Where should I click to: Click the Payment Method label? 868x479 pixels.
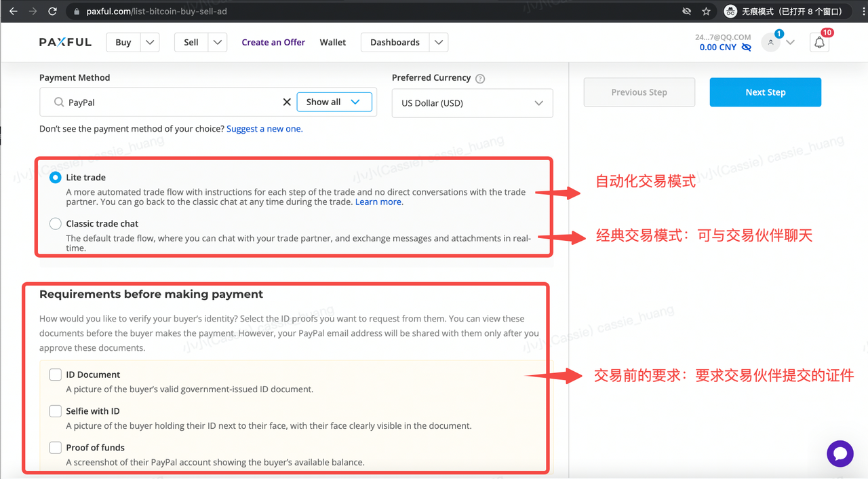pos(75,78)
